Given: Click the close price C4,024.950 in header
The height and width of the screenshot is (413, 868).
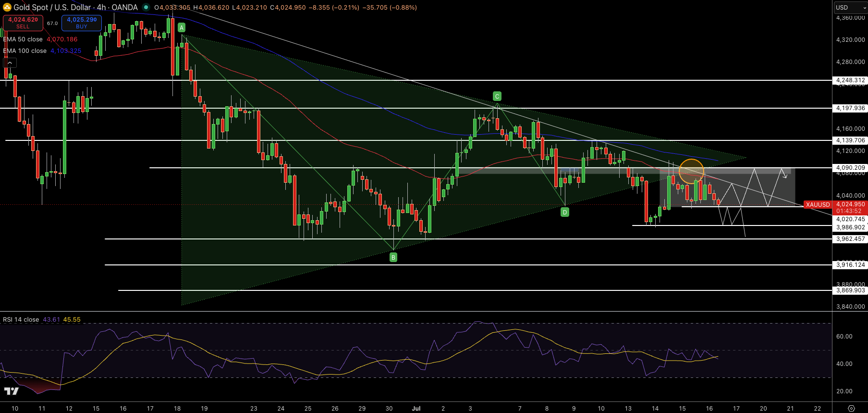Looking at the screenshot, I should (288, 8).
